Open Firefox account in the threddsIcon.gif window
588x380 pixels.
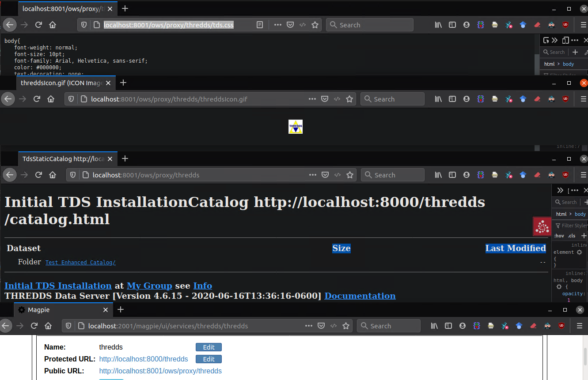[467, 99]
